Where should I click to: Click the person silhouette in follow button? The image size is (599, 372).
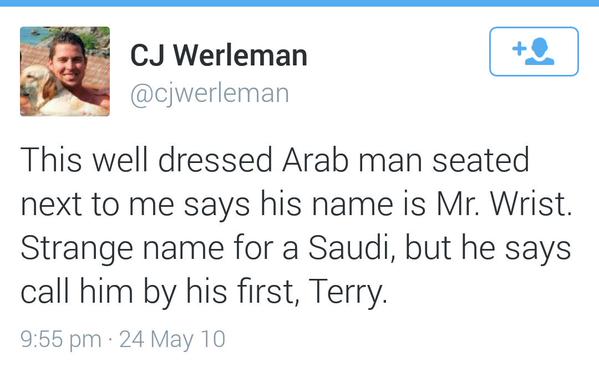(540, 51)
